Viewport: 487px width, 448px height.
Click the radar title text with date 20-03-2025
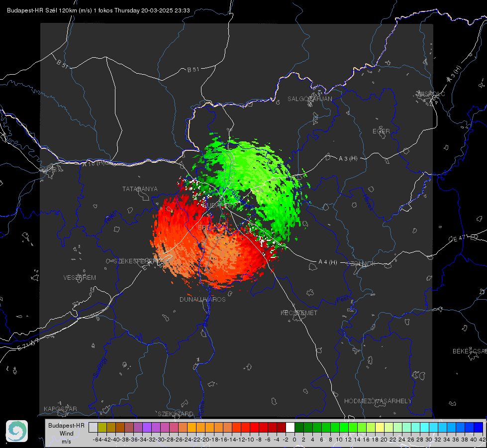click(98, 10)
